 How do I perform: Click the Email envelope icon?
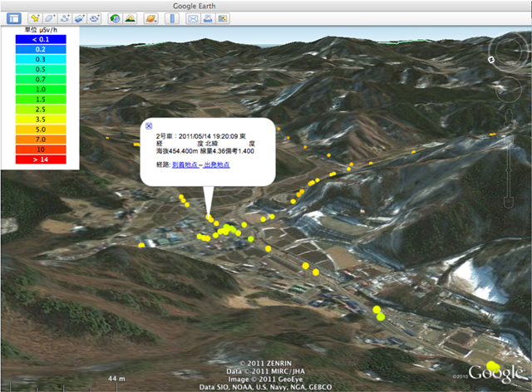[192, 17]
